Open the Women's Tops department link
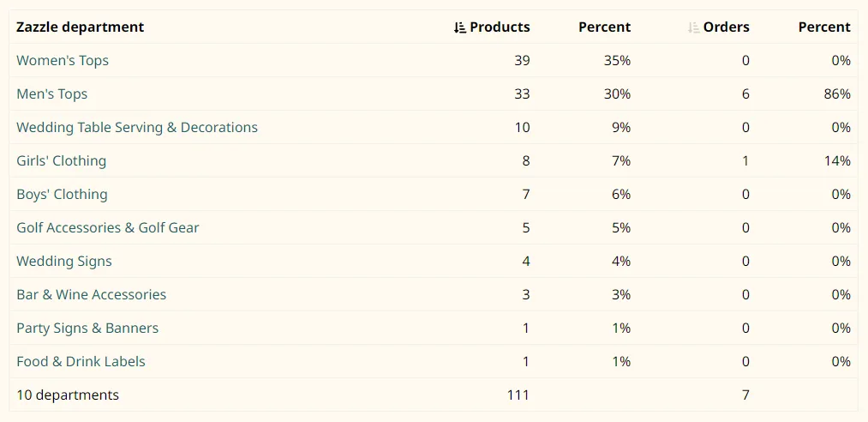The width and height of the screenshot is (868, 422). tap(63, 61)
